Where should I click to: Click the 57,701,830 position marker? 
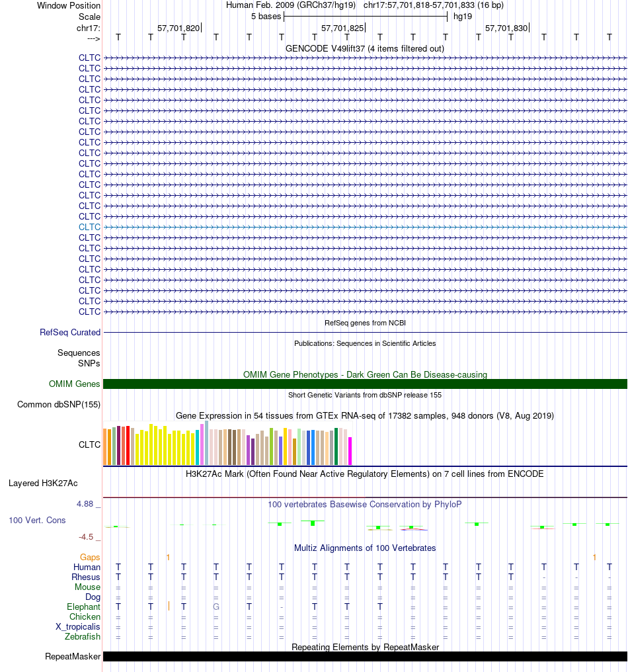pos(506,28)
